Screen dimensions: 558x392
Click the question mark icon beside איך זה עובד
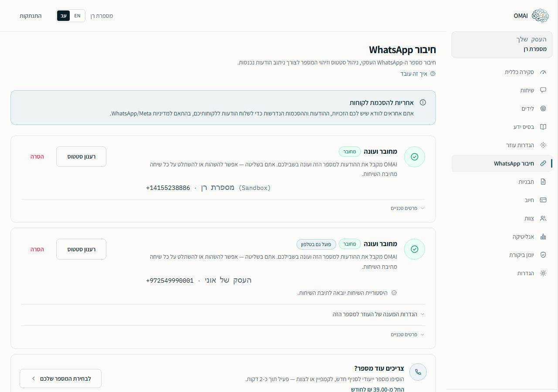point(433,74)
